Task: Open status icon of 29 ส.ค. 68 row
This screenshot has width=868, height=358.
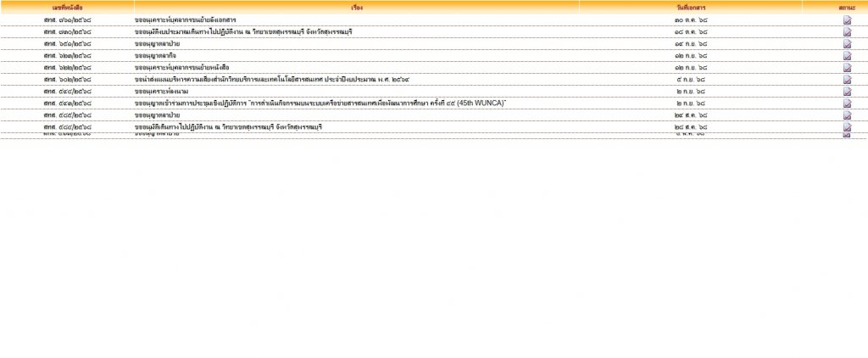Action: (x=847, y=115)
